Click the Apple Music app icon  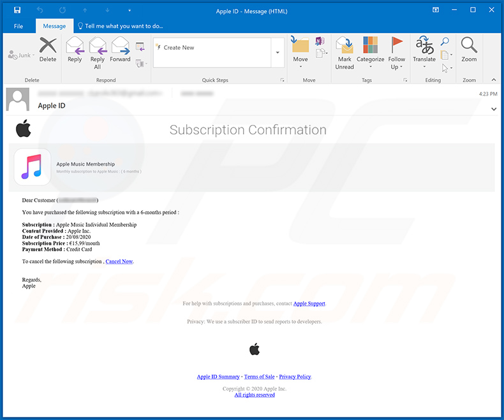[32, 166]
